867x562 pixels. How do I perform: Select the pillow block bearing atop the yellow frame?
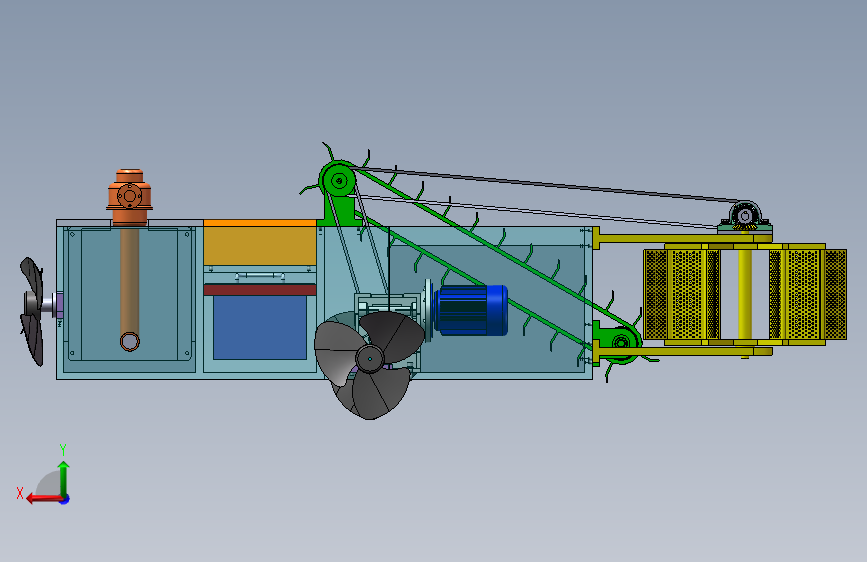745,216
